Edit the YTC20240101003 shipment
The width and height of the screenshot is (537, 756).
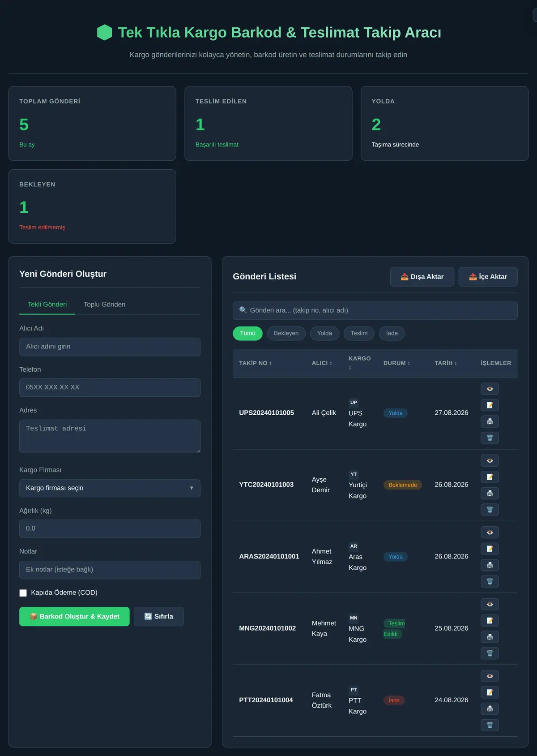490,477
